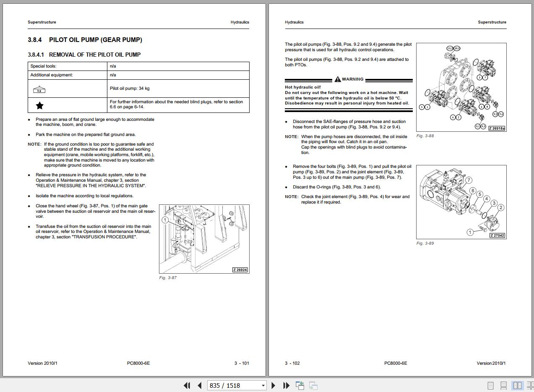Click the Fig. 3-89 pilot pump exploded view
The height and width of the screenshot is (392, 534).
click(461, 202)
